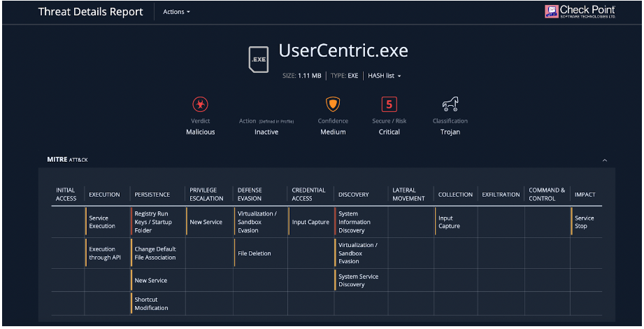Viewport: 644px width, 329px height.
Task: Click the .EXE file type icon
Action: (259, 59)
